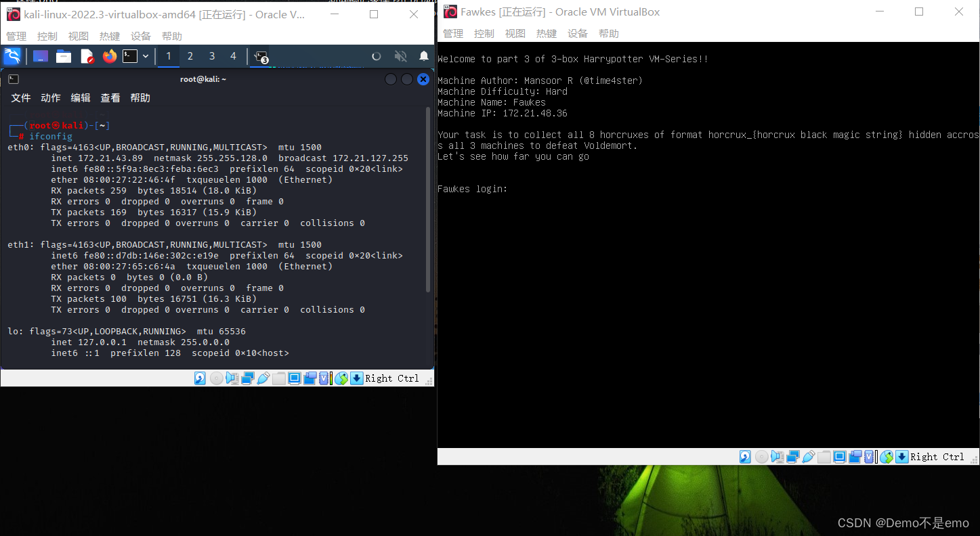980x536 pixels.
Task: Click display indicator in Kali VM status bar
Action: pyautogui.click(x=295, y=378)
